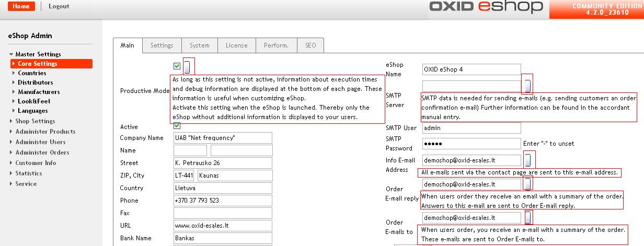Open the SEO tab
The image size is (644, 246).
[x=310, y=45]
